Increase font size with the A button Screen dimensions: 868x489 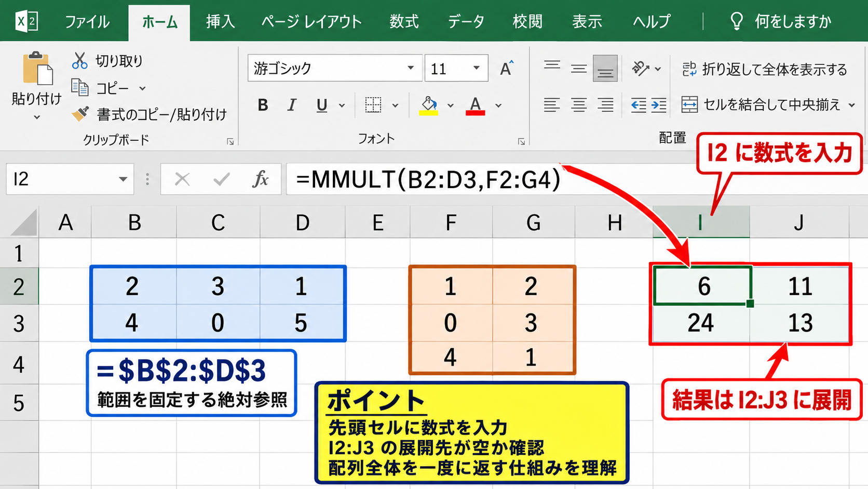click(x=506, y=68)
